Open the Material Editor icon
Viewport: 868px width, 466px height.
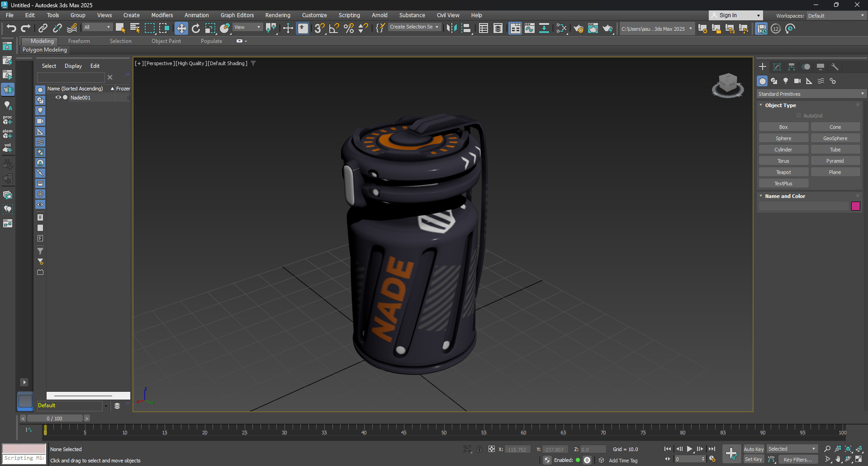[x=561, y=28]
